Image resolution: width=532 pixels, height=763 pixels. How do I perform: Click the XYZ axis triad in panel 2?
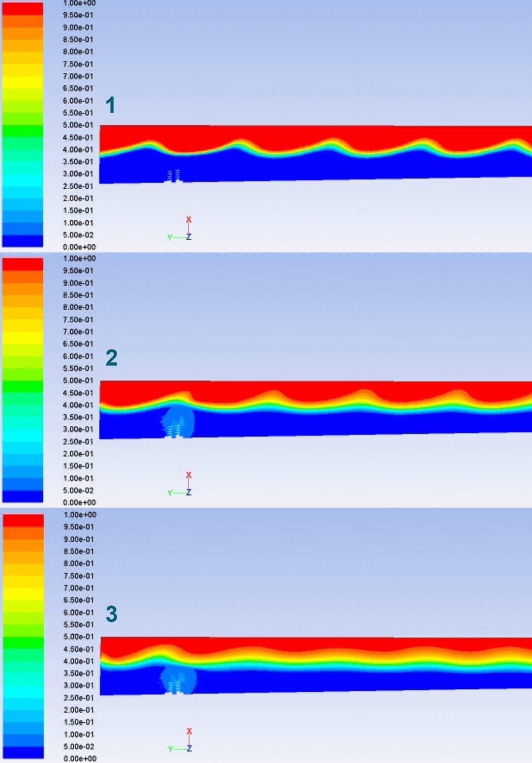coord(182,485)
